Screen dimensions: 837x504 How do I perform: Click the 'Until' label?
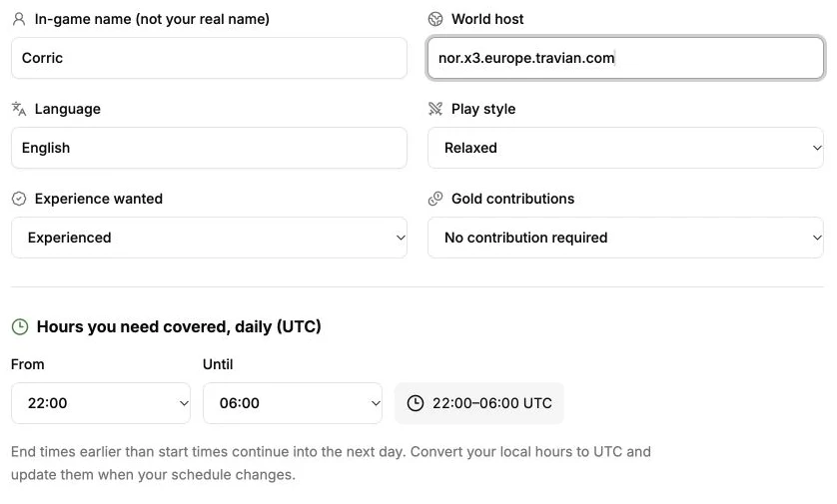pyautogui.click(x=218, y=365)
